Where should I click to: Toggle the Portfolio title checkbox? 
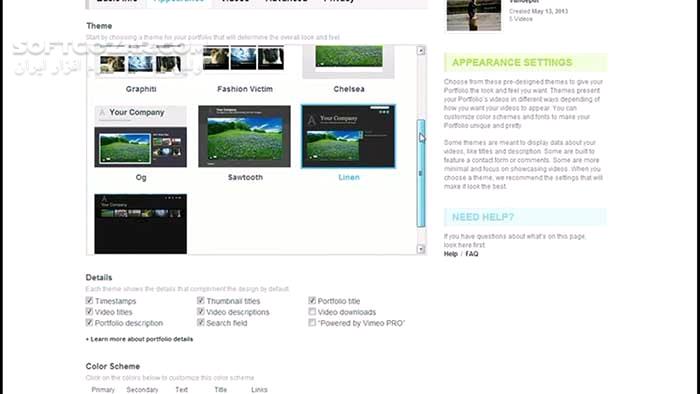click(x=312, y=300)
